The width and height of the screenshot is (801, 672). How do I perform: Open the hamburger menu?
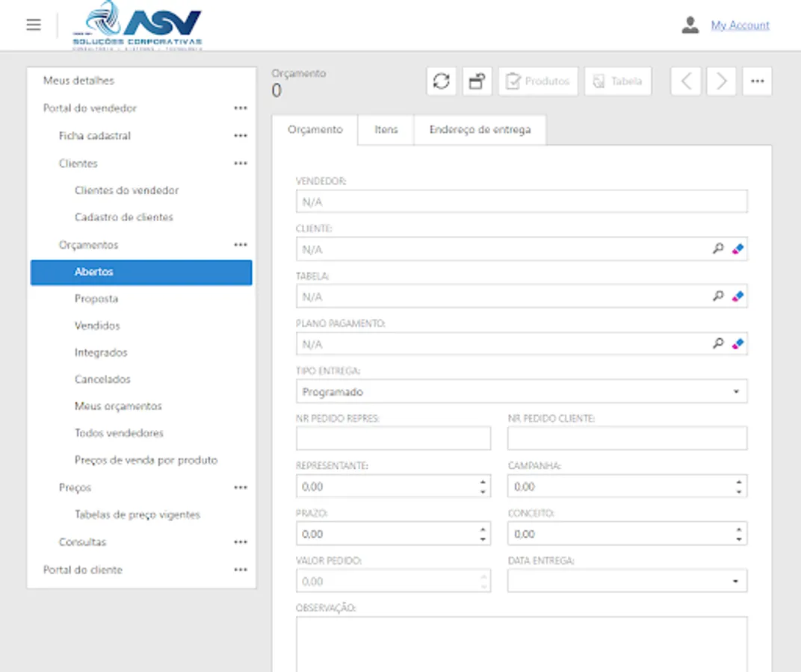pos(34,25)
